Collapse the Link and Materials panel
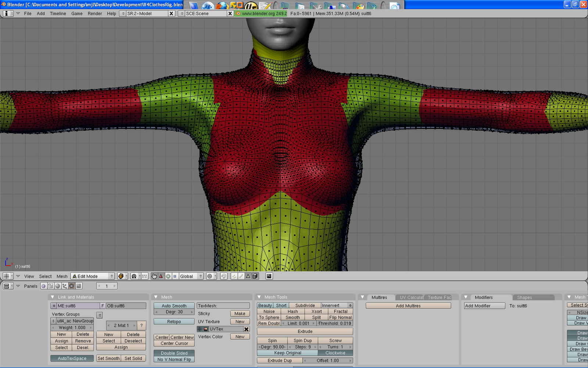 point(53,297)
